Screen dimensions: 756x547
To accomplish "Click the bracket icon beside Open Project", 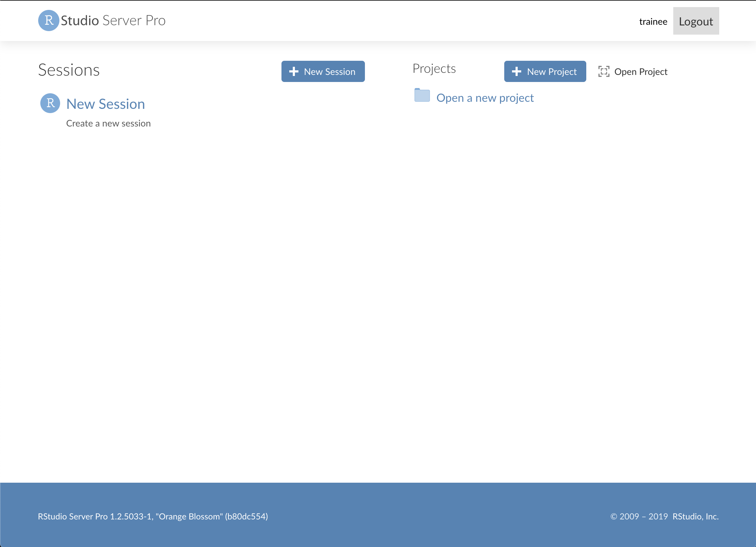I will [604, 71].
